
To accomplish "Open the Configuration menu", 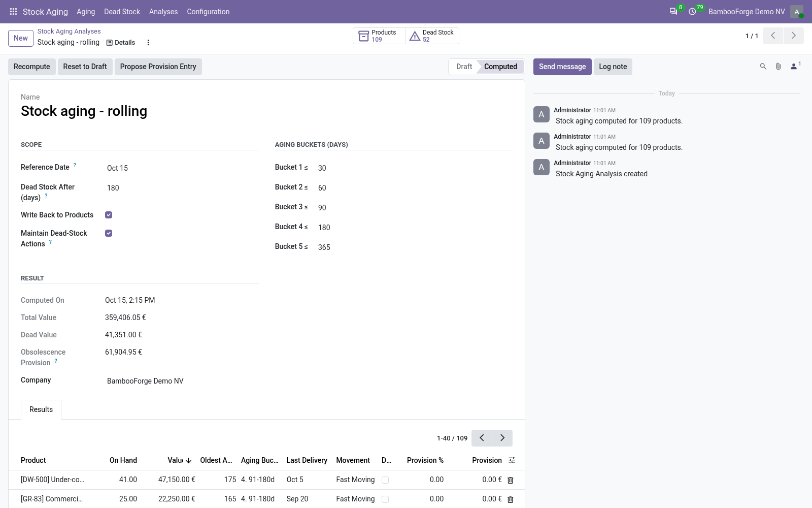I will point(208,12).
